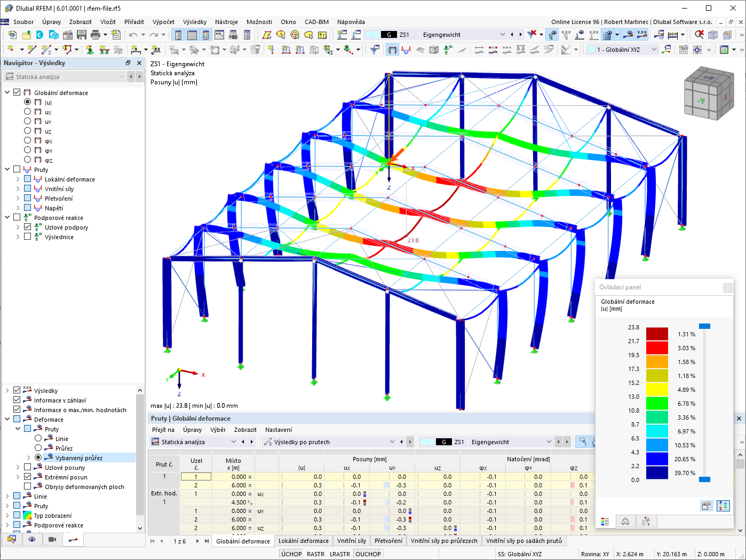
Task: Open the data navigator tab icon
Action: 12,539
